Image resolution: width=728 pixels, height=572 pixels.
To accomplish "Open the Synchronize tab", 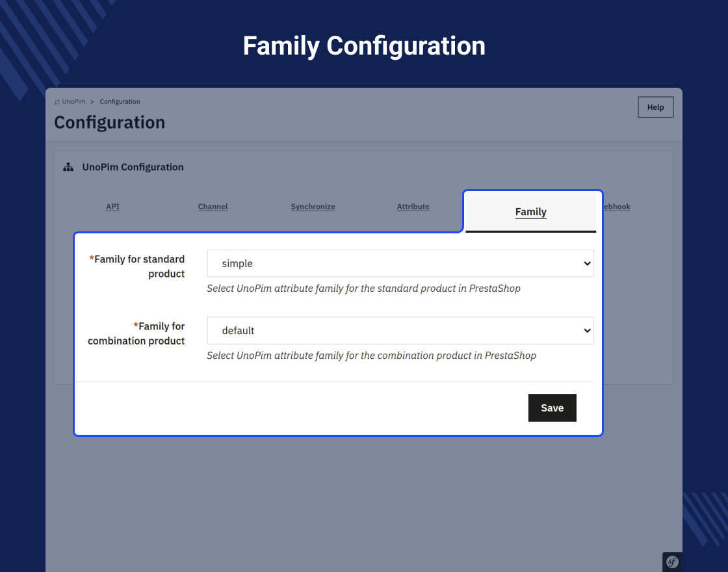I will (313, 207).
